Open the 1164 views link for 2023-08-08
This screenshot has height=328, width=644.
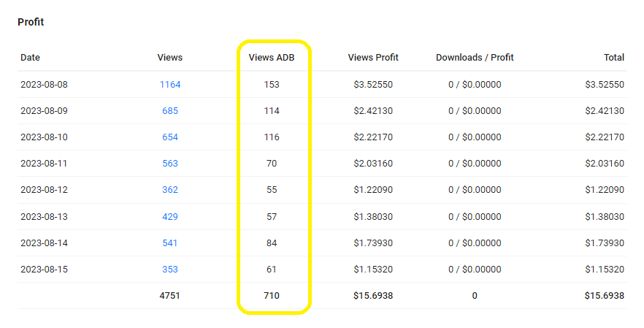point(170,85)
